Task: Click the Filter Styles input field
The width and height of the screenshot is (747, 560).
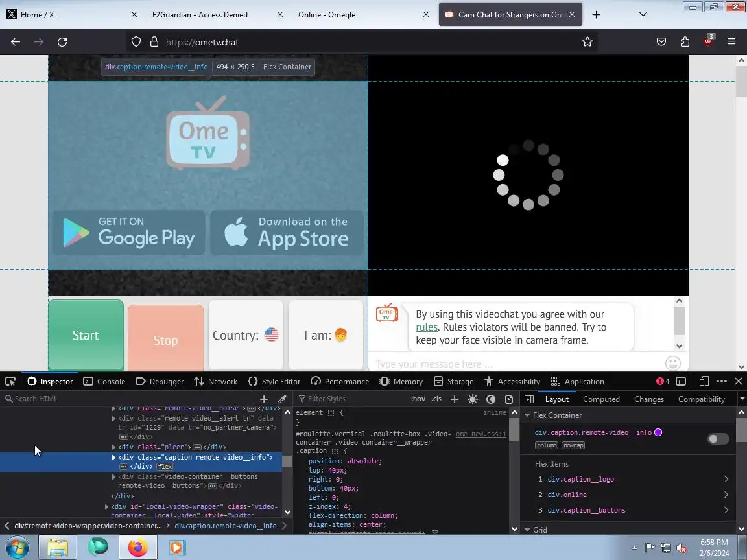Action: coord(353,399)
